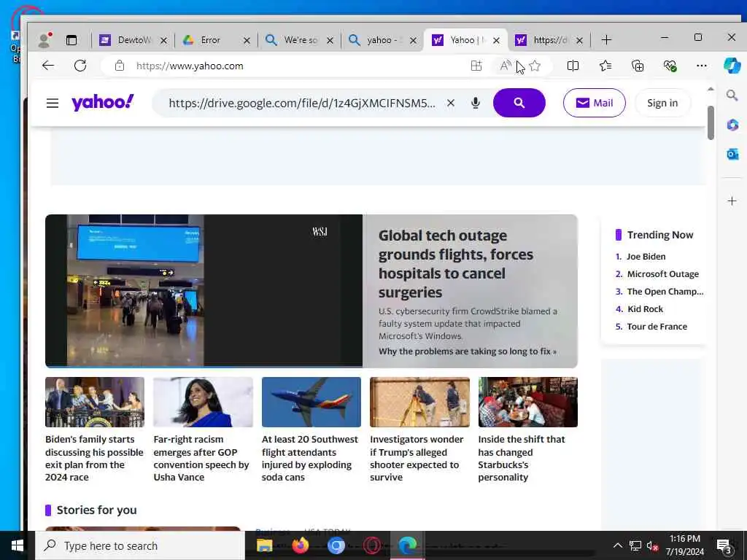Open 'Why the problems are taking so long' link
Image resolution: width=747 pixels, height=560 pixels.
point(468,351)
